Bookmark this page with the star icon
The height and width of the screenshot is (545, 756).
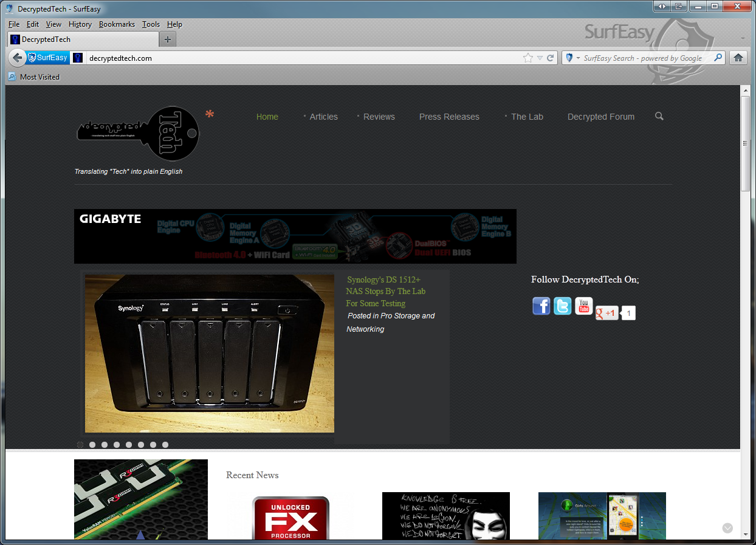(528, 58)
